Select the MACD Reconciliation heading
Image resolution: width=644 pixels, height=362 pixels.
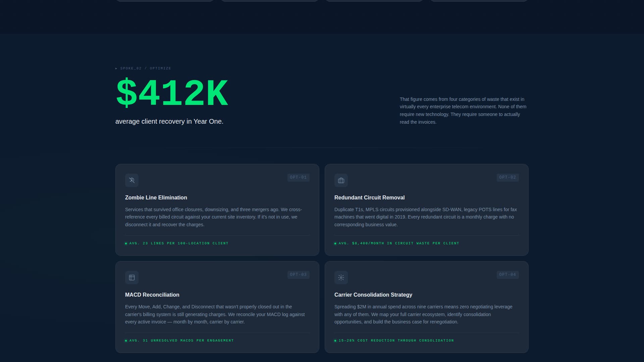152,295
